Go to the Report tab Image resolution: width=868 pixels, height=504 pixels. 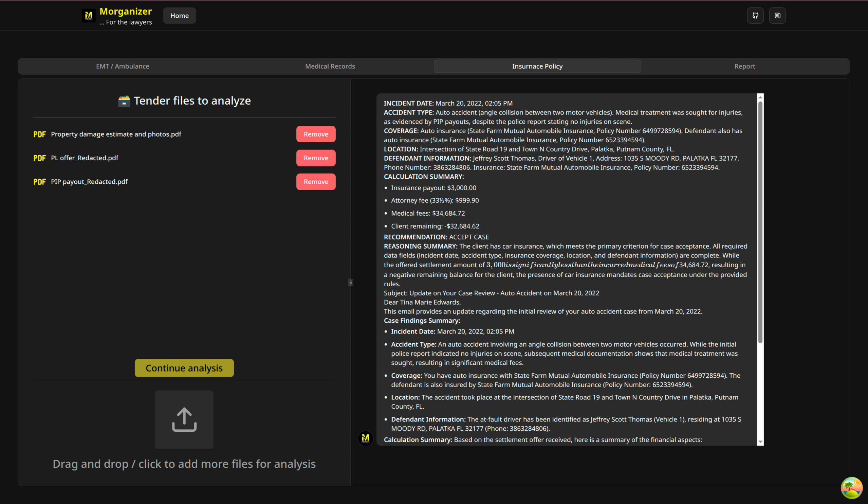tap(744, 66)
